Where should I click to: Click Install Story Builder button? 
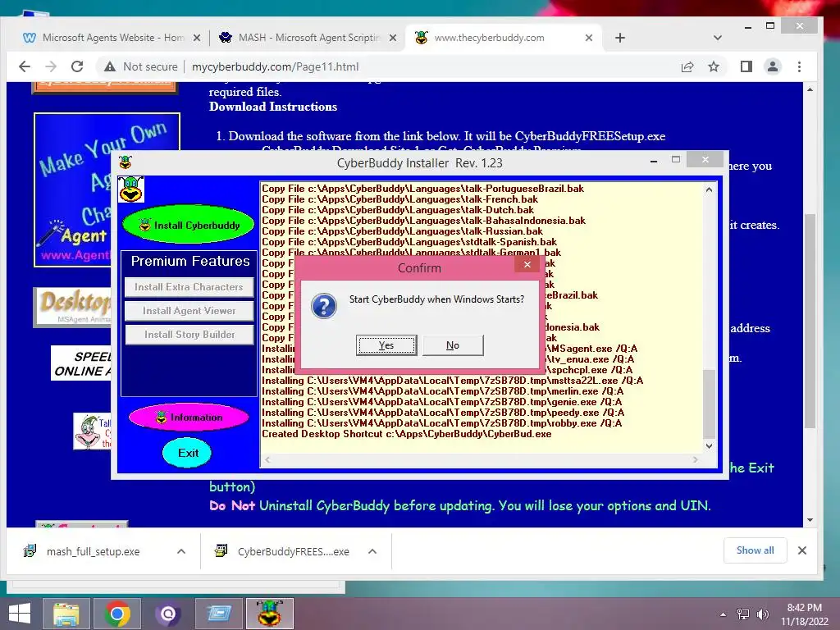coord(189,335)
